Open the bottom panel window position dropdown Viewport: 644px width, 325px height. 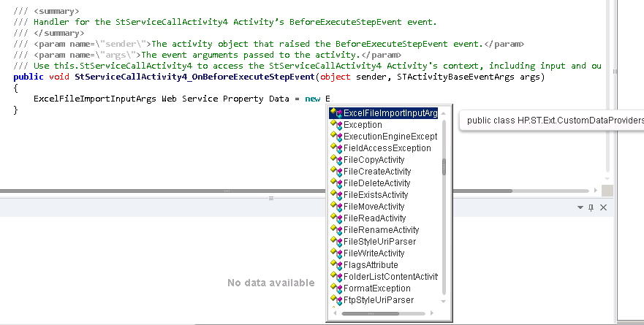pyautogui.click(x=579, y=208)
